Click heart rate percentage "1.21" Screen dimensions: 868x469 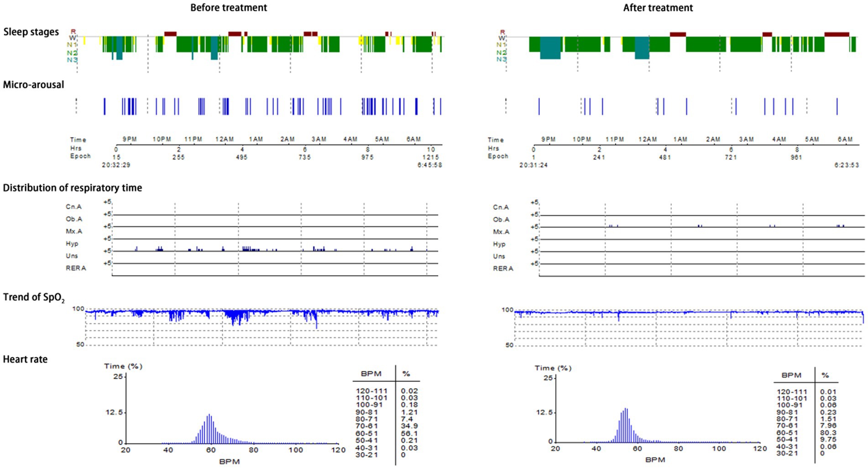point(409,412)
